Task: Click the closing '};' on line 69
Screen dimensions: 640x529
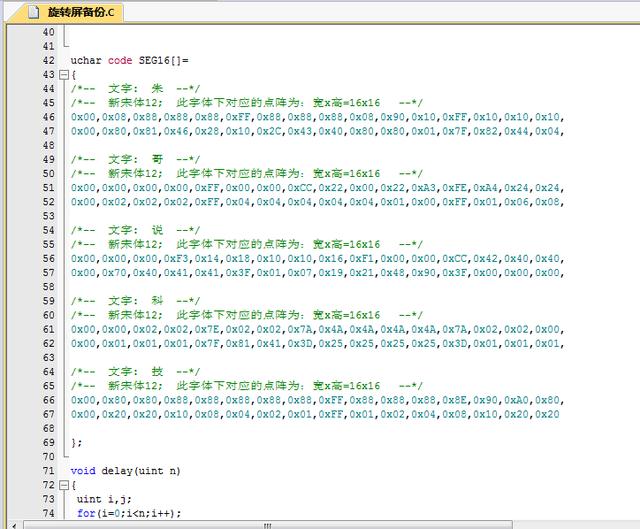Action: [76, 442]
